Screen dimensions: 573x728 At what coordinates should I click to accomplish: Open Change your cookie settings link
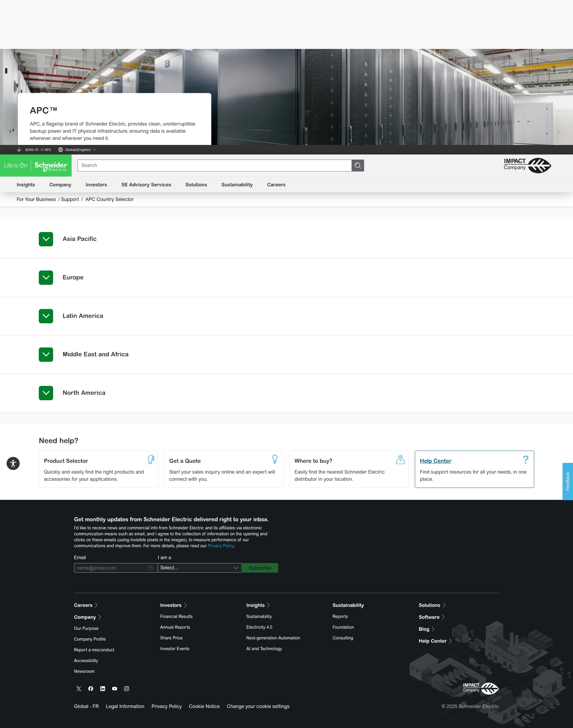258,706
